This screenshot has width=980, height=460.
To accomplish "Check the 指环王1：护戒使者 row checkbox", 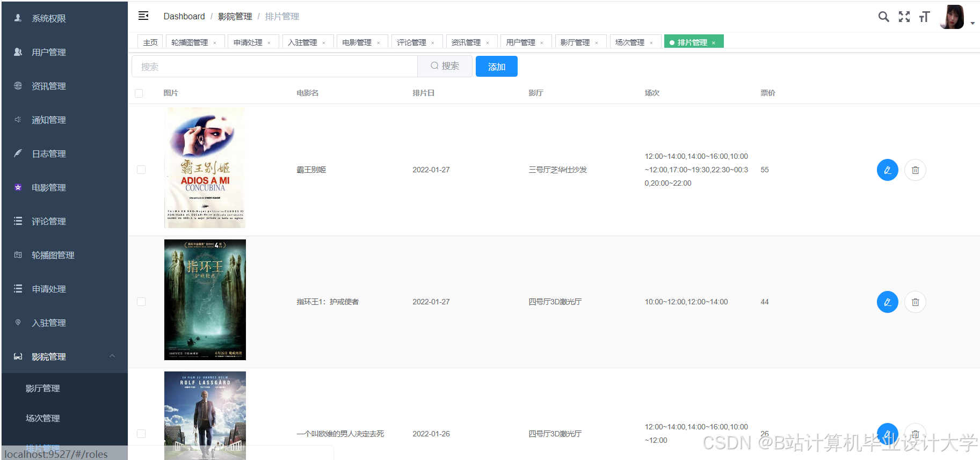I will (x=141, y=302).
